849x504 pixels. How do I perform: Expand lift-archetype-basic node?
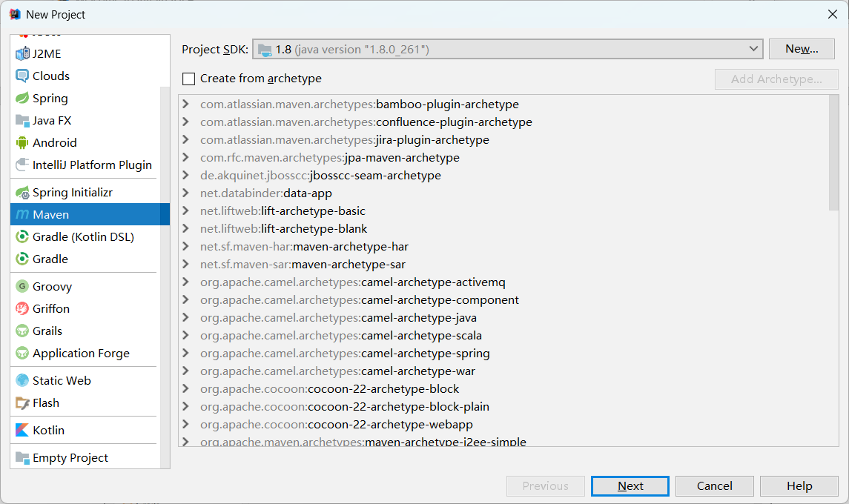(185, 210)
